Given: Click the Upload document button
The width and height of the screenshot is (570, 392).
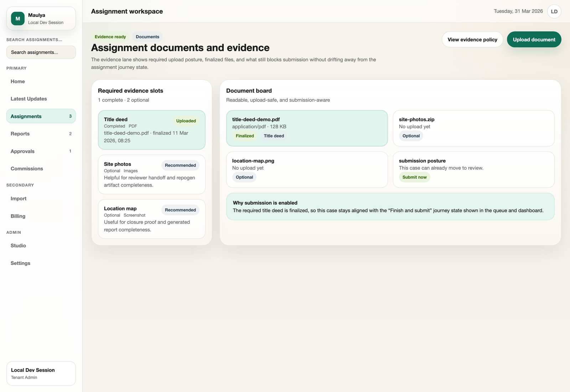Looking at the screenshot, I should (534, 39).
